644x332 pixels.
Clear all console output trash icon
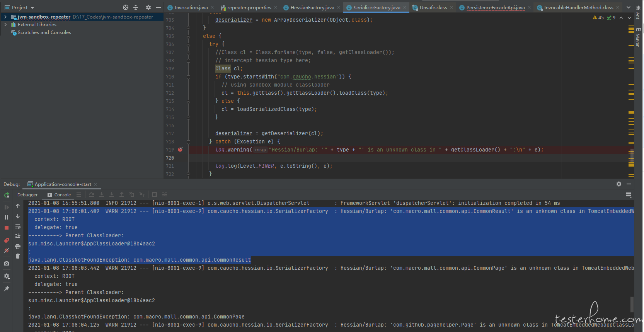point(18,256)
